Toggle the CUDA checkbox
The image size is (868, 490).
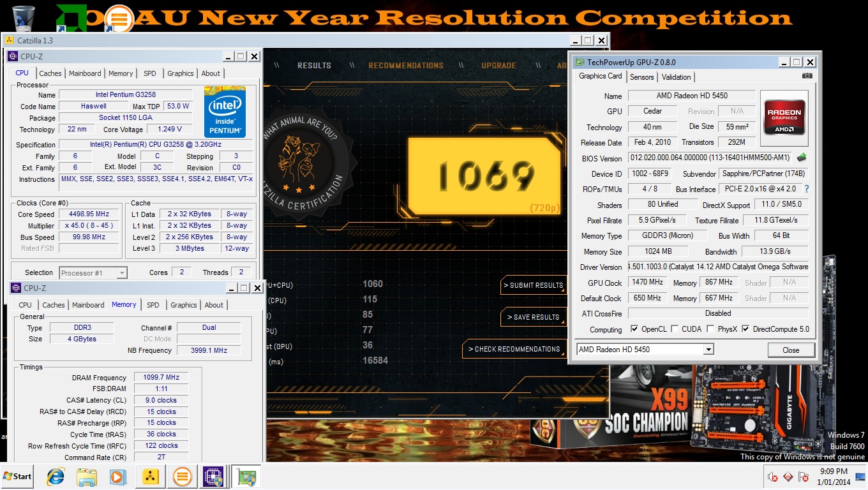pyautogui.click(x=675, y=329)
